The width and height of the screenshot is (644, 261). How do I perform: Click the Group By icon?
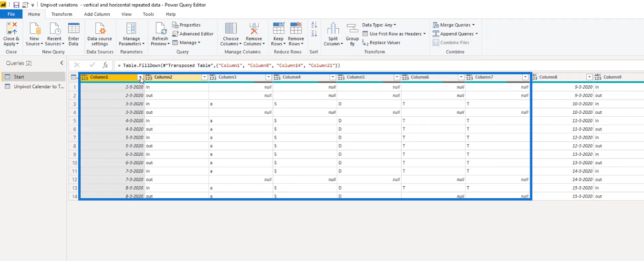pos(352,28)
